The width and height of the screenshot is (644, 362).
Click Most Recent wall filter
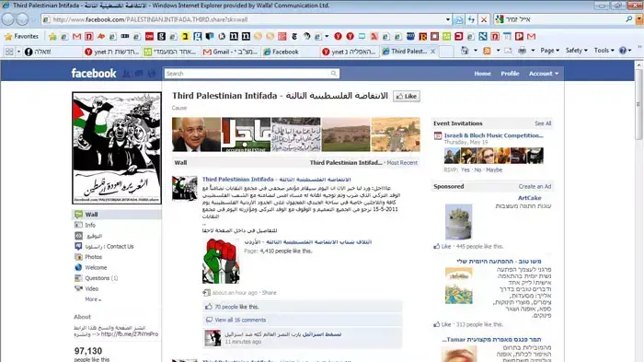pos(402,163)
